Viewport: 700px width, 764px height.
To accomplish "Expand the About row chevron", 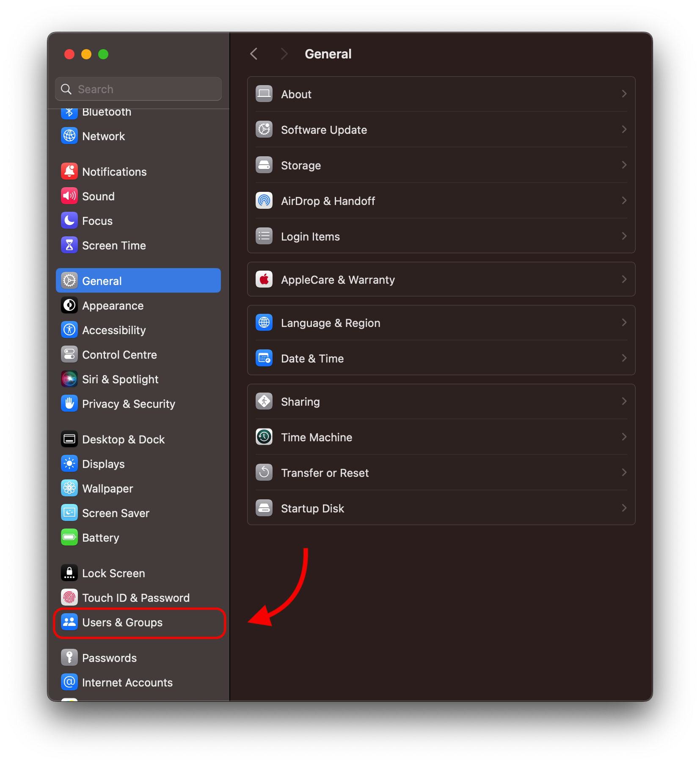I will point(624,94).
